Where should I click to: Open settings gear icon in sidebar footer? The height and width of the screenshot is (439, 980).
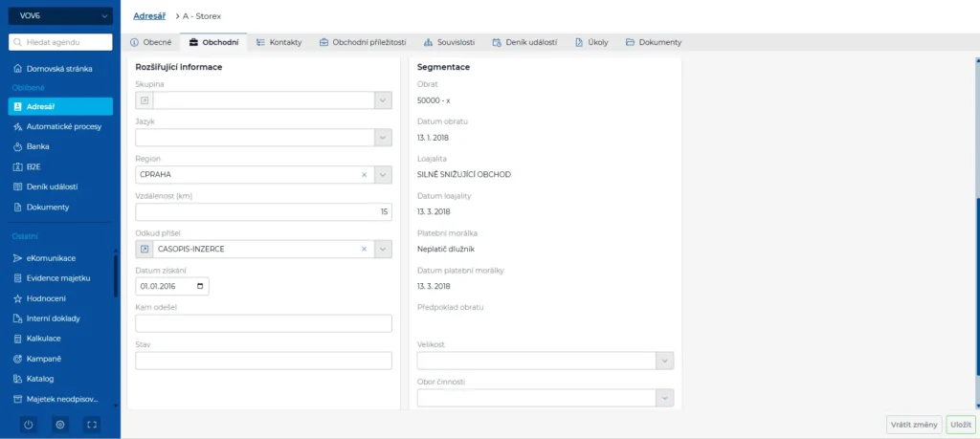[x=59, y=424]
